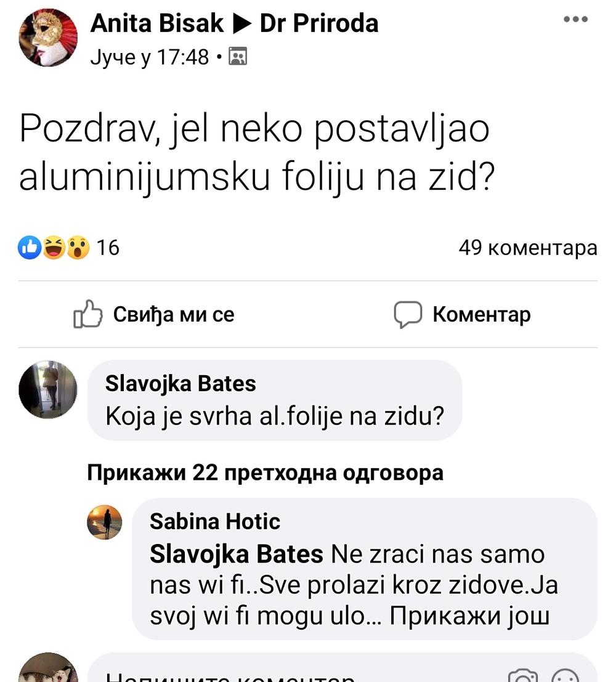
Task: Click the 'Свиђа ми се' label
Action: [x=174, y=314]
